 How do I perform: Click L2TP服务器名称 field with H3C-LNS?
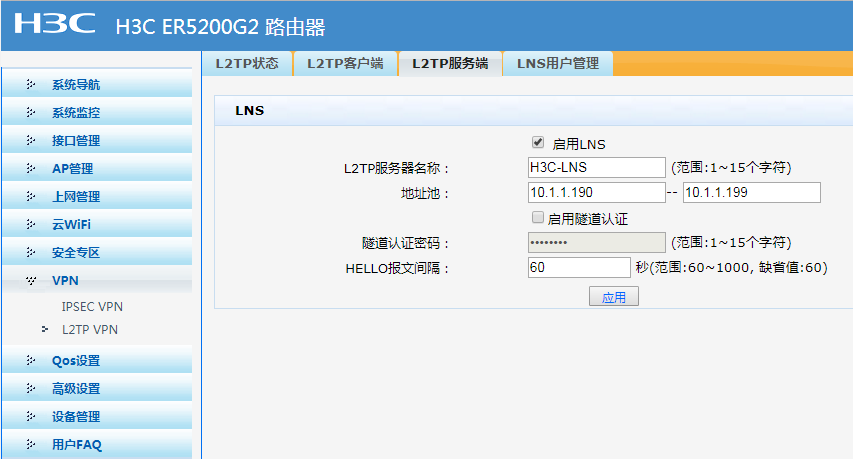(x=596, y=168)
